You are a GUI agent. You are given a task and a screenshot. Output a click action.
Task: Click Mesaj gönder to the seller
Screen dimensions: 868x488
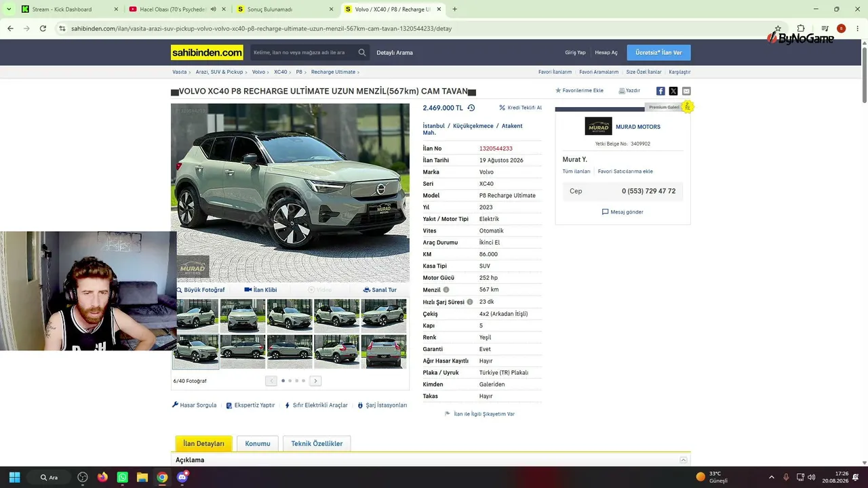[623, 212]
